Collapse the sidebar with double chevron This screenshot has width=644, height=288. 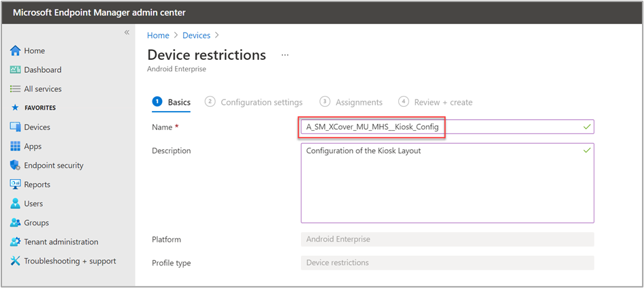127,33
